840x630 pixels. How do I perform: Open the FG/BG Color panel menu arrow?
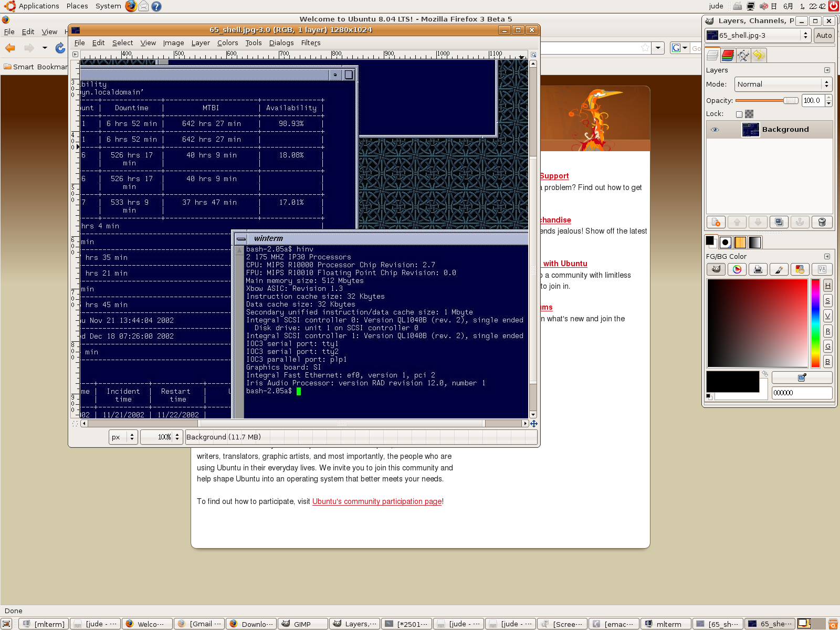(827, 256)
